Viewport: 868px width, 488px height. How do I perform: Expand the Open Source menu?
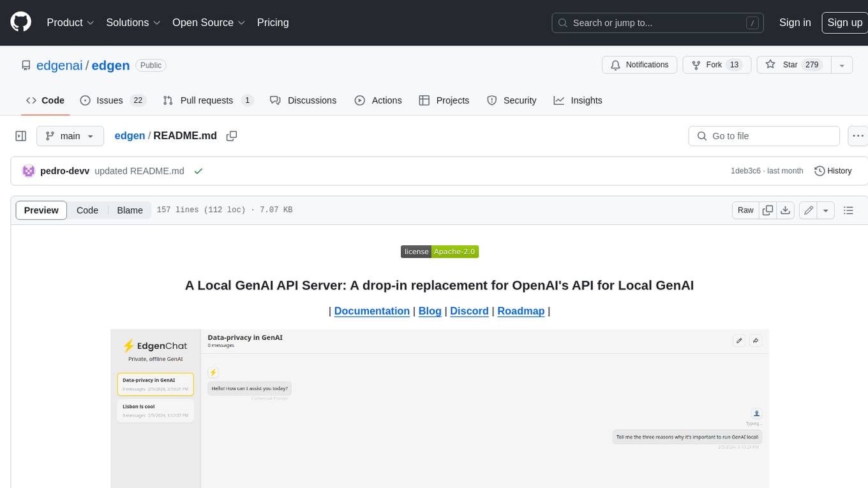coord(209,22)
